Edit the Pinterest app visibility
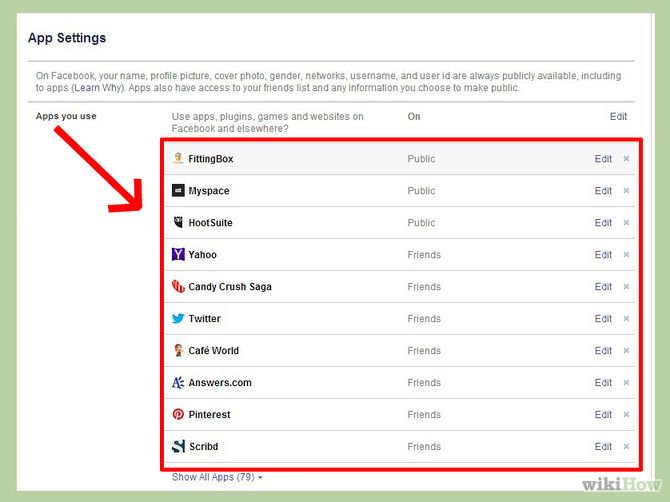 point(603,415)
